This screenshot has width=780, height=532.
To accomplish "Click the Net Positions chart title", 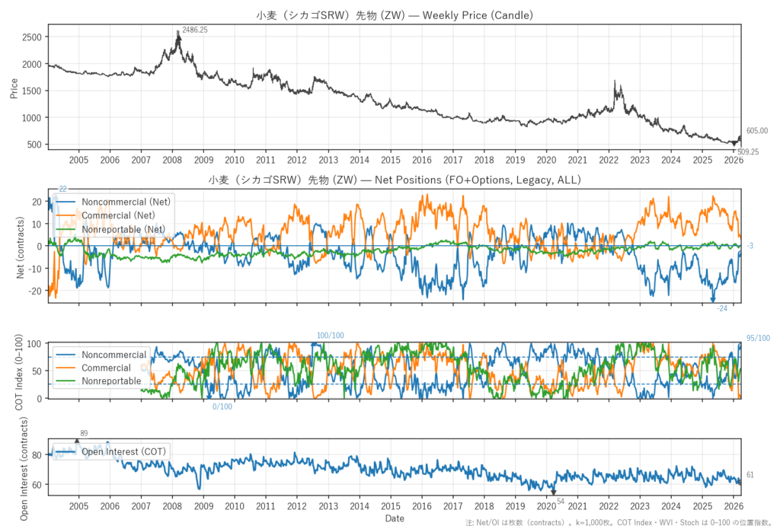I will 395,180.
